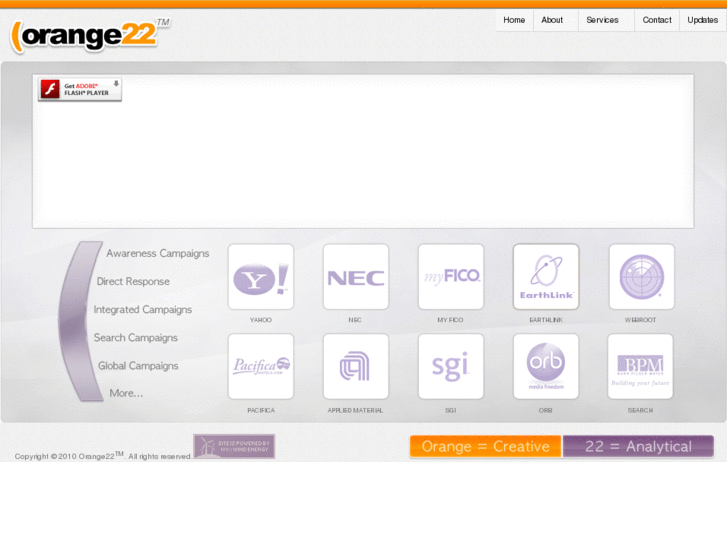Click the PACIFICA caption text
Viewport: 727px width, 545px height.
pos(261,410)
